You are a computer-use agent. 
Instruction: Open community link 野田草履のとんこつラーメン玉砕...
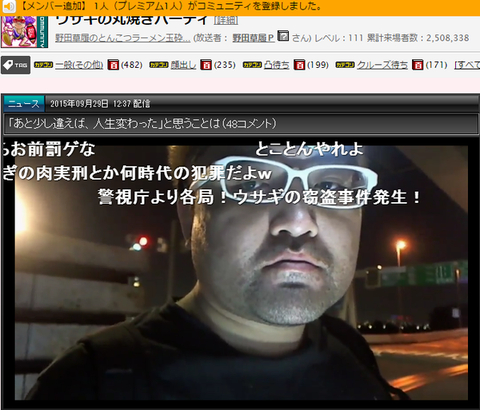pos(123,38)
